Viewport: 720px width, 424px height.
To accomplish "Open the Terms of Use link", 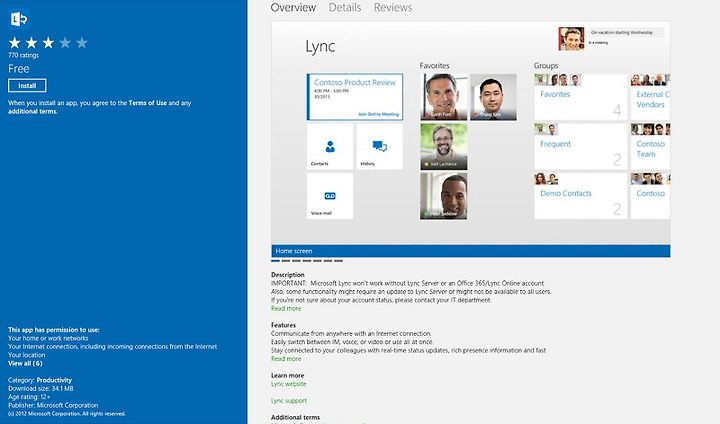I will coord(147,103).
